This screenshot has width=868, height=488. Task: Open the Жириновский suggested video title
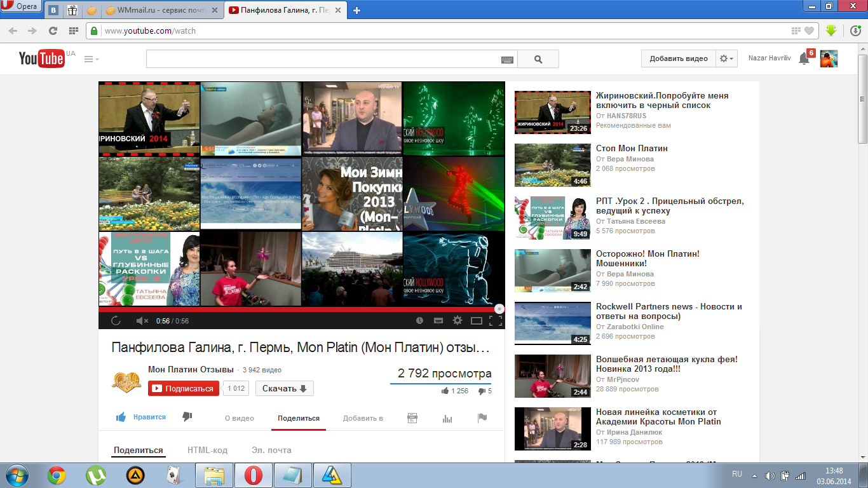(662, 100)
